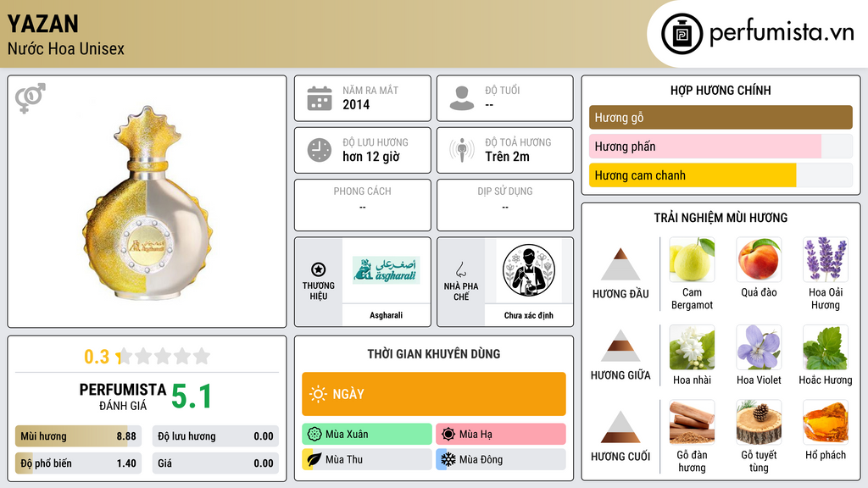Select the Hoắc Hương patchouli image

826,347
